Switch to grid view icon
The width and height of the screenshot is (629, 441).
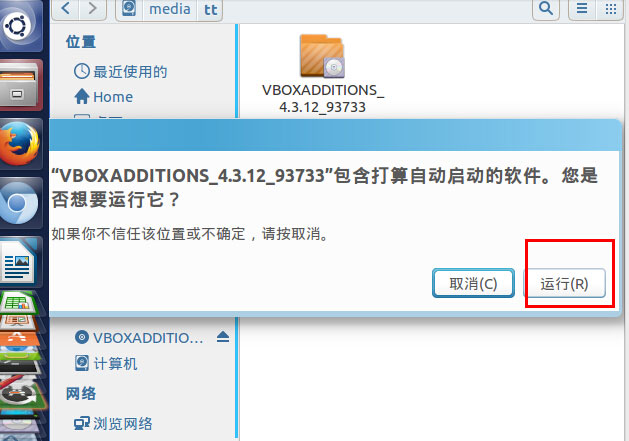pos(610,8)
